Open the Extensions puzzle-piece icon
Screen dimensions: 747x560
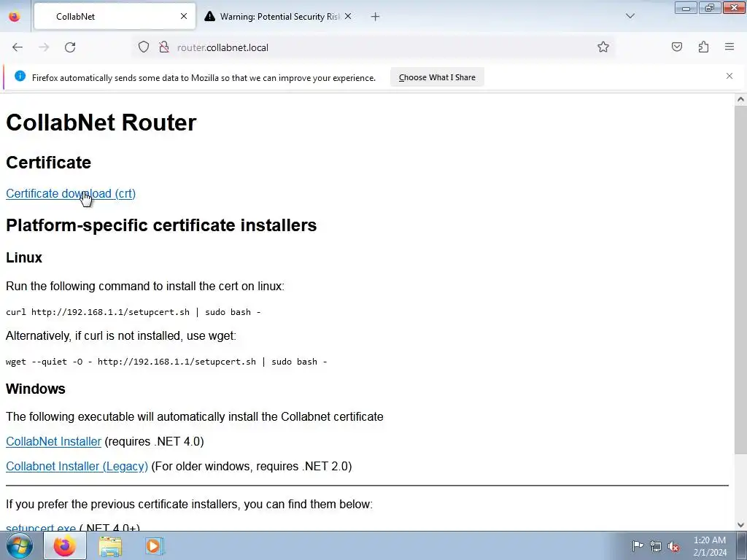pyautogui.click(x=703, y=47)
